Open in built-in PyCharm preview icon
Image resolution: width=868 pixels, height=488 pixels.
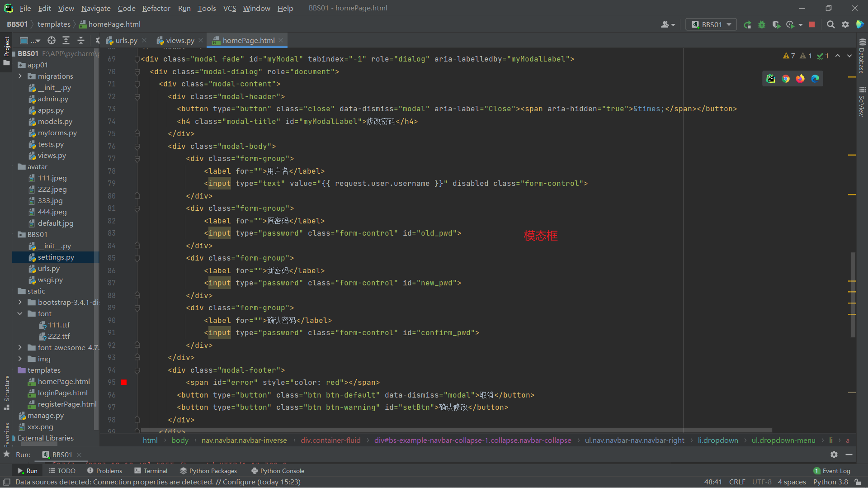click(771, 79)
